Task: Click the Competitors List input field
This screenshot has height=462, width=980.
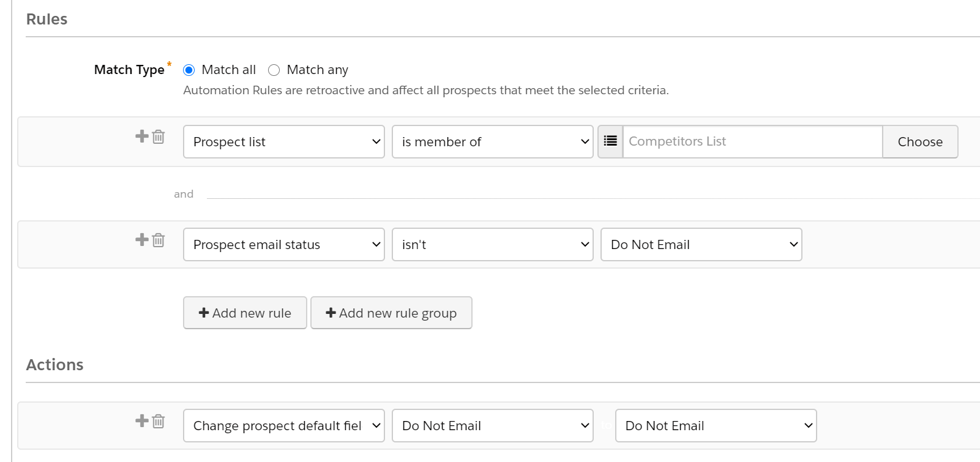Action: click(x=752, y=141)
